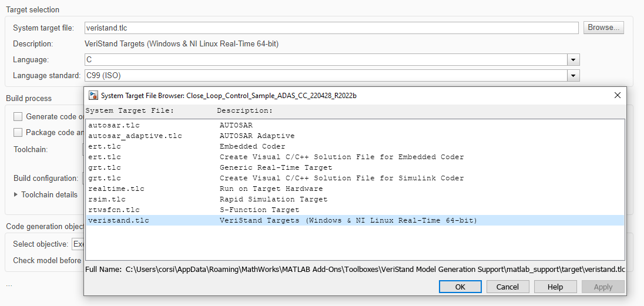644x306 pixels.
Task: Select rsim.tlc Rapid Simulation Target
Action: coord(355,199)
